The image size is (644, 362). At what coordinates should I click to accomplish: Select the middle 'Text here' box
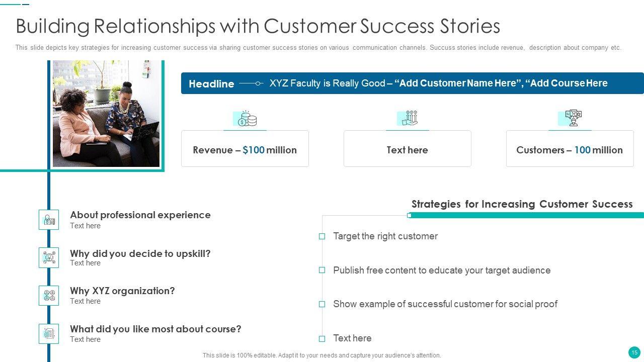[408, 150]
